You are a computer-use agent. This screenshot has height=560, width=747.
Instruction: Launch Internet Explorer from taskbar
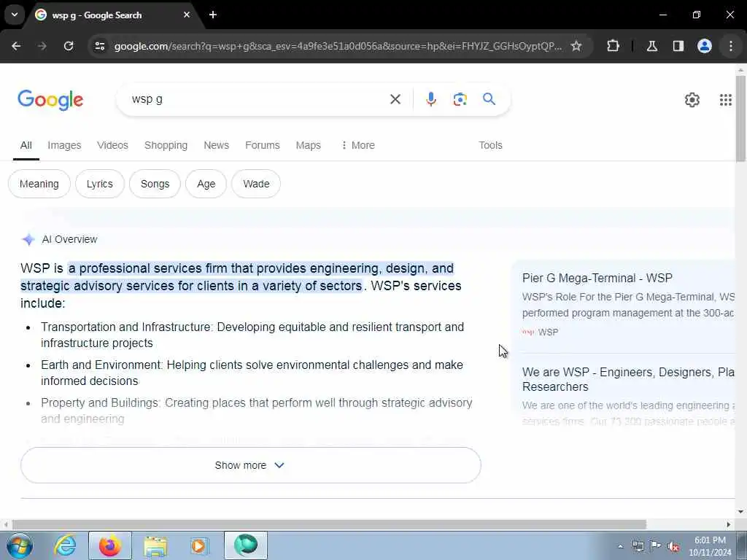click(x=65, y=545)
